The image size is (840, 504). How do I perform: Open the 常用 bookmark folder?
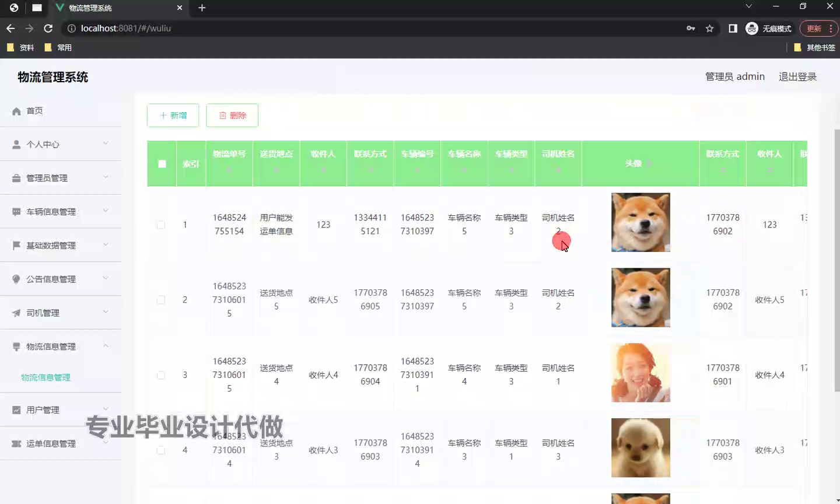pyautogui.click(x=58, y=47)
